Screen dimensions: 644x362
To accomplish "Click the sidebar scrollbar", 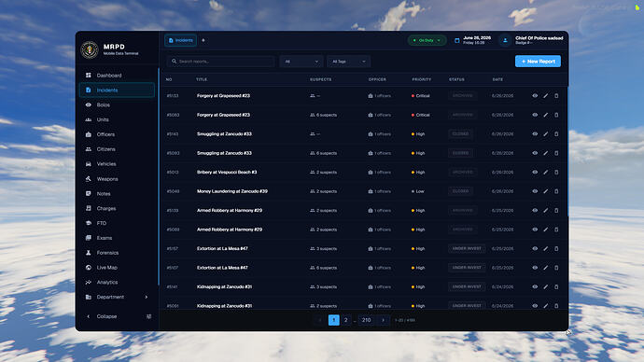I will (x=158, y=176).
